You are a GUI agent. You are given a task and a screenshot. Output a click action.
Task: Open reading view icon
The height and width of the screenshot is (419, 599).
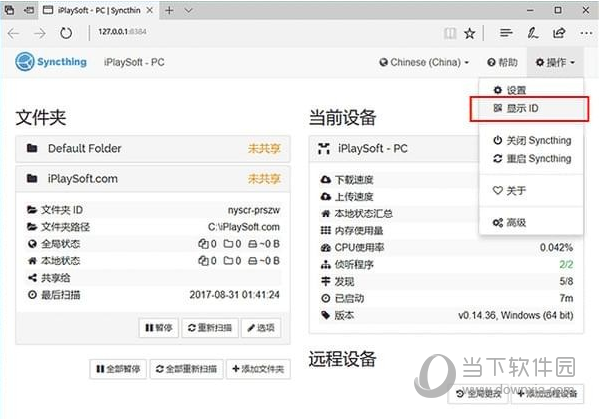coord(450,34)
